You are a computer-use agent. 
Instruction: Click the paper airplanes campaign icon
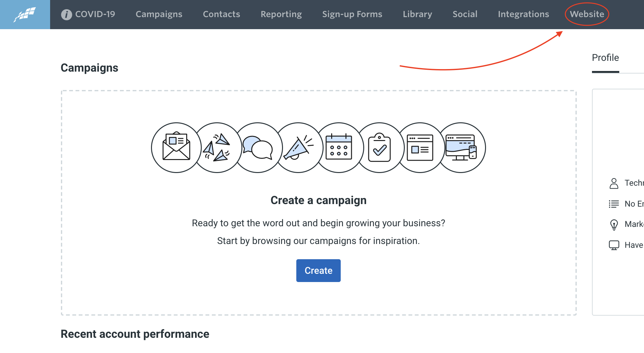217,148
